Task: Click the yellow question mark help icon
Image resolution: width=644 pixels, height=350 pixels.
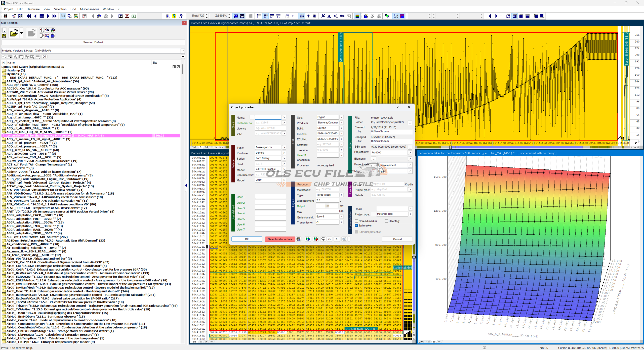Action: coord(174,16)
